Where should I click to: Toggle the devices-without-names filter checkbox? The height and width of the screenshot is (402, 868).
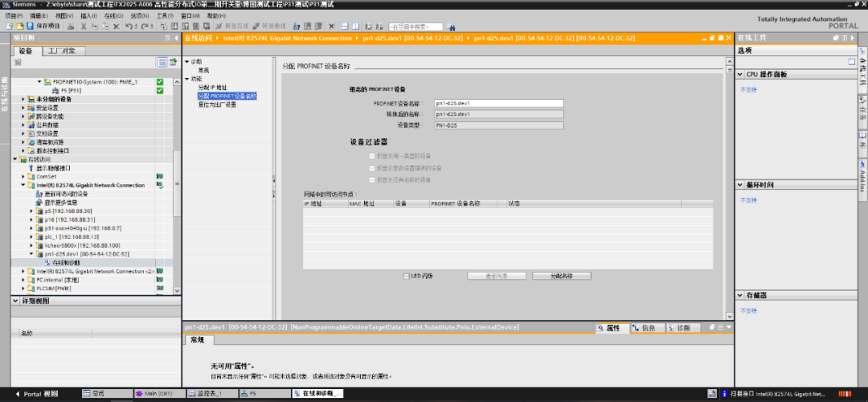[372, 180]
